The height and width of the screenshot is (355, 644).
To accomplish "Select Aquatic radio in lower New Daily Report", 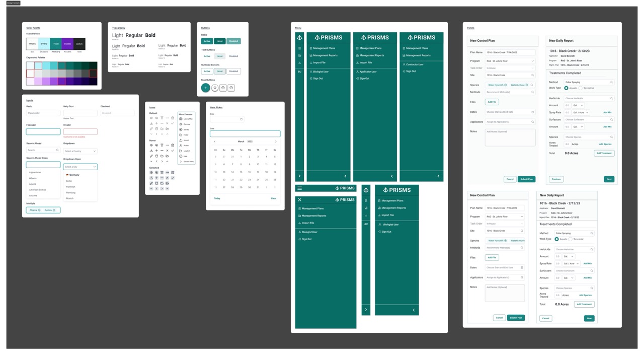I will pyautogui.click(x=556, y=239).
